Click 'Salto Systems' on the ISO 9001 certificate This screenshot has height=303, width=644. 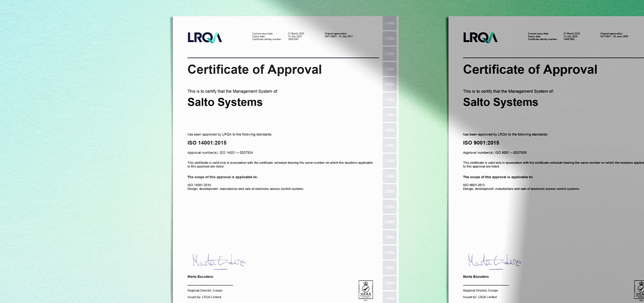(x=501, y=102)
